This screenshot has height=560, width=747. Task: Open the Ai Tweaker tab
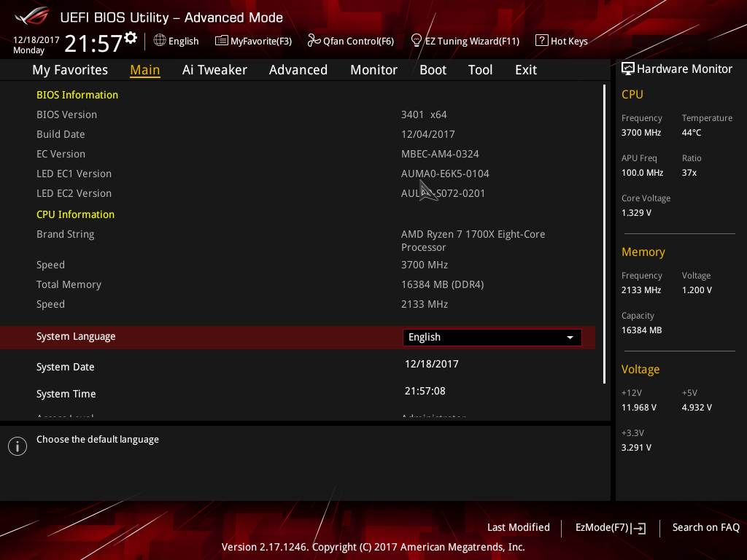click(x=214, y=70)
